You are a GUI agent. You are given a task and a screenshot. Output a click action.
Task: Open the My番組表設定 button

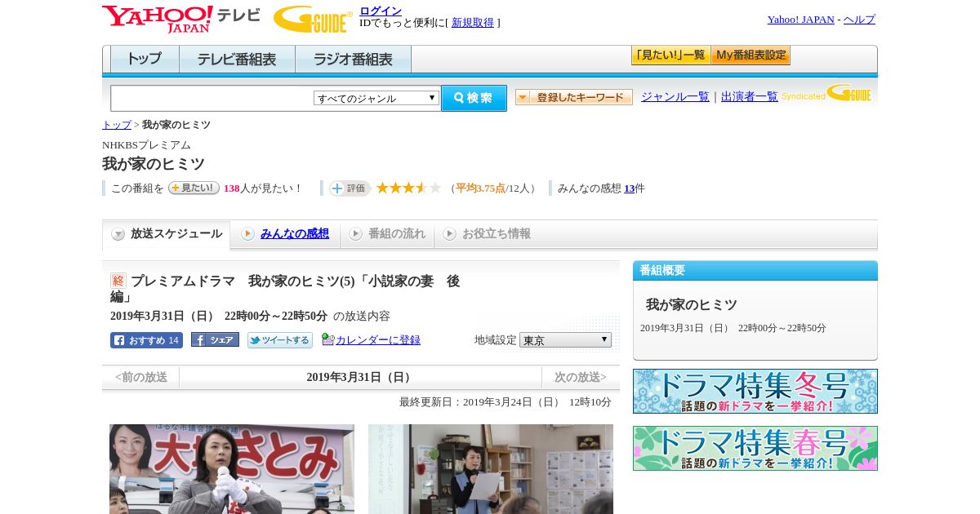[751, 55]
